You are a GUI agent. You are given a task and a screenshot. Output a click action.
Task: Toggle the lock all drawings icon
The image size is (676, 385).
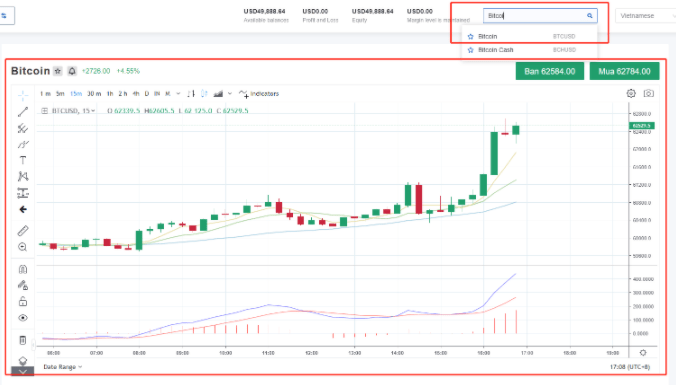point(23,301)
